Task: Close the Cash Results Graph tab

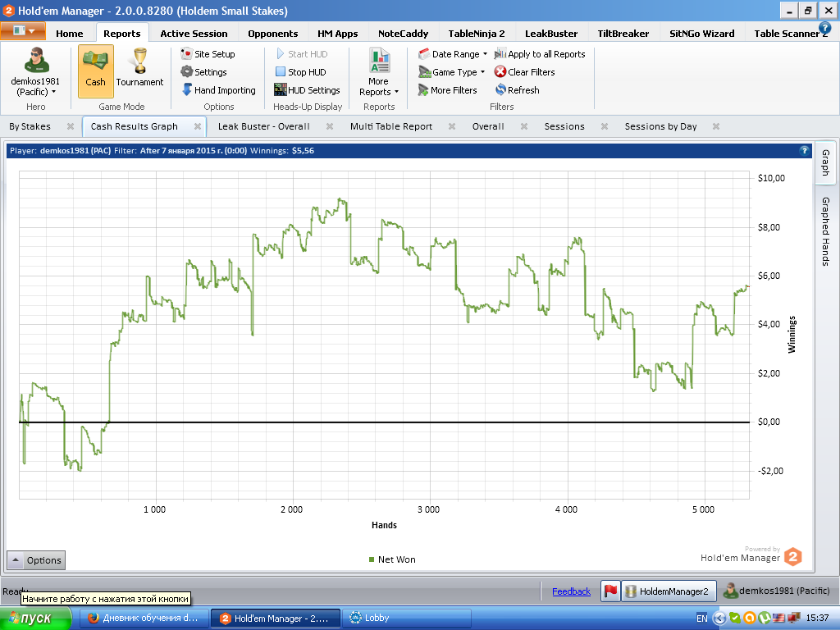Action: tap(198, 126)
